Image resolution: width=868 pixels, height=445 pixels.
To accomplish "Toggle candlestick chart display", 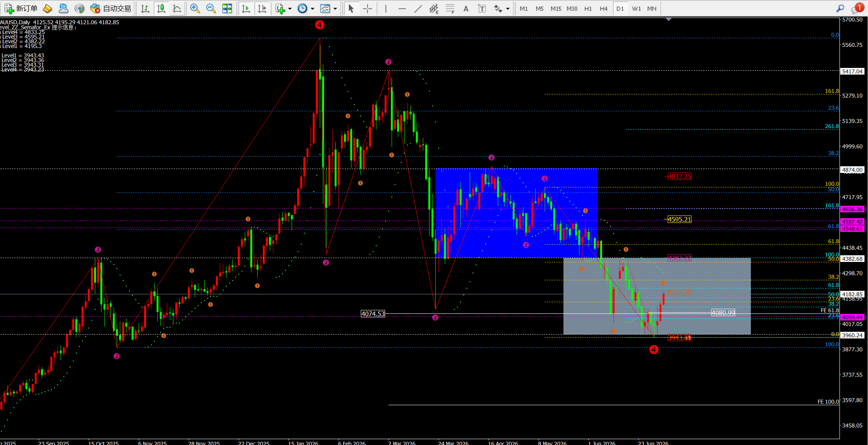I will coord(161,9).
